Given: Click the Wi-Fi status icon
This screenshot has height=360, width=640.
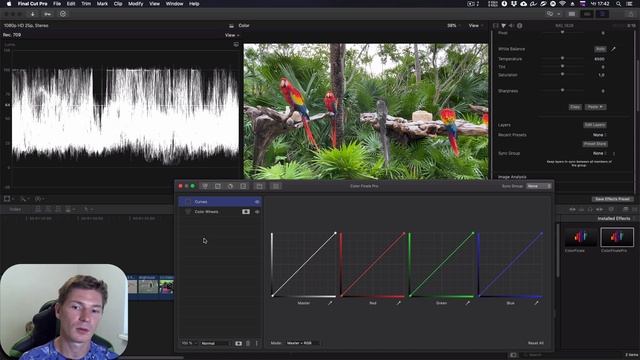Looking at the screenshot, I should [562, 4].
